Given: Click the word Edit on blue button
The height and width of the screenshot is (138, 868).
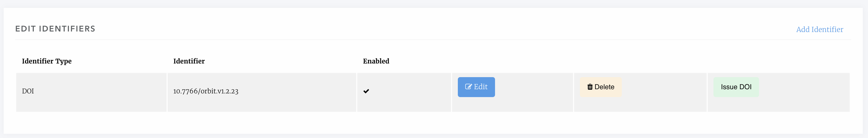Looking at the screenshot, I should pos(481,87).
